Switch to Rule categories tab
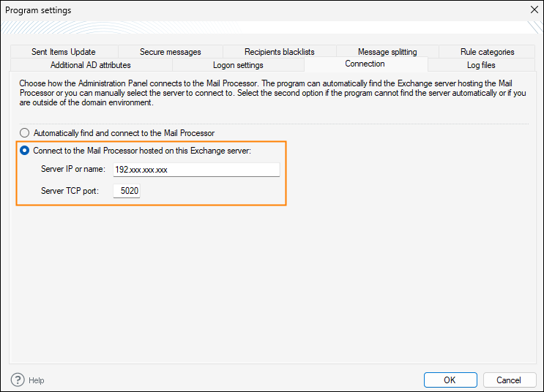Screen dimensions: 544x392 coord(487,52)
